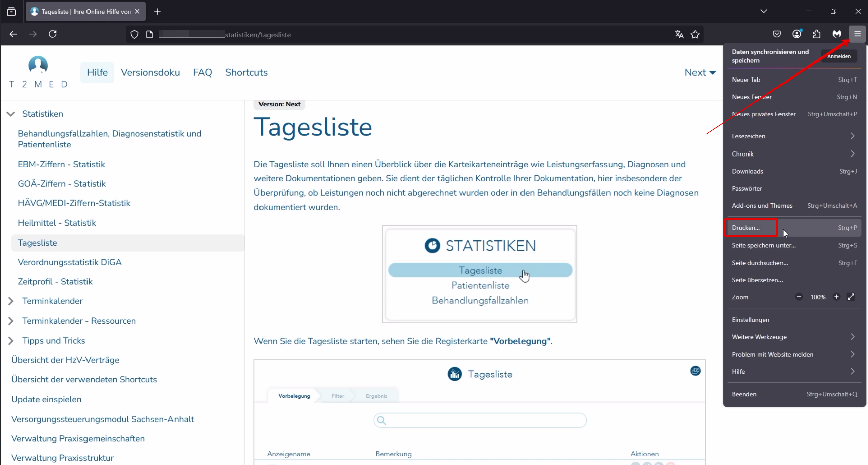The height and width of the screenshot is (465, 868).
Task: Expand the Terminkalender sidebar section
Action: coord(11,301)
